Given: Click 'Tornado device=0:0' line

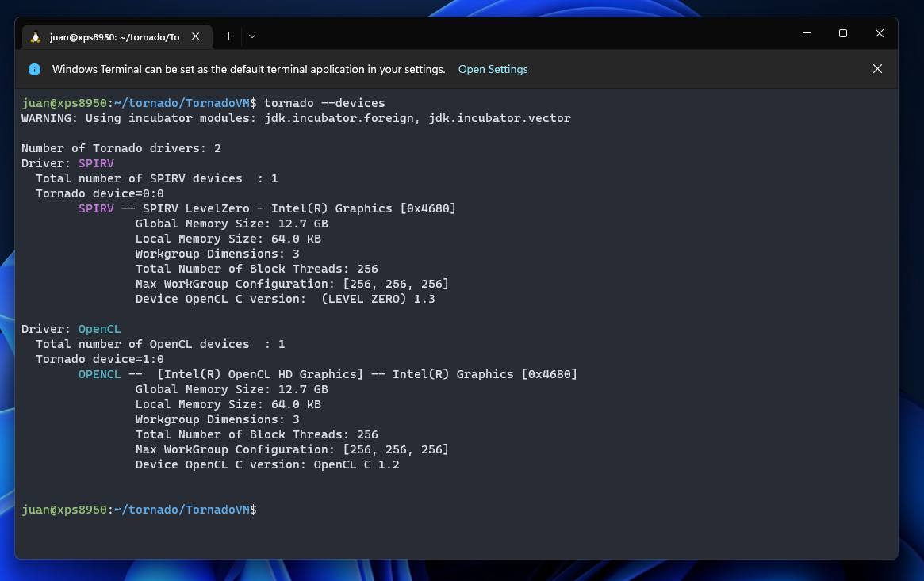Looking at the screenshot, I should tap(100, 193).
